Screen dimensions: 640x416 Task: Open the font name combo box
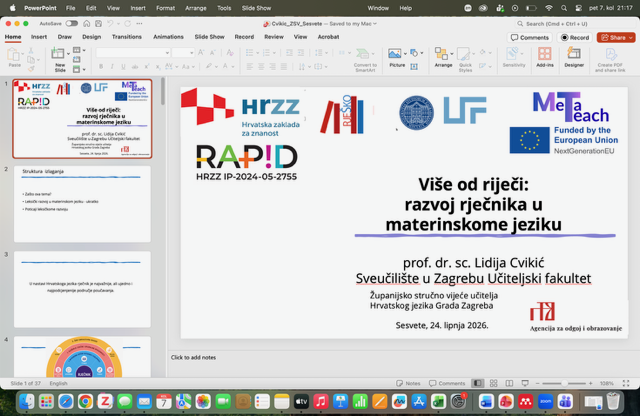[133, 53]
